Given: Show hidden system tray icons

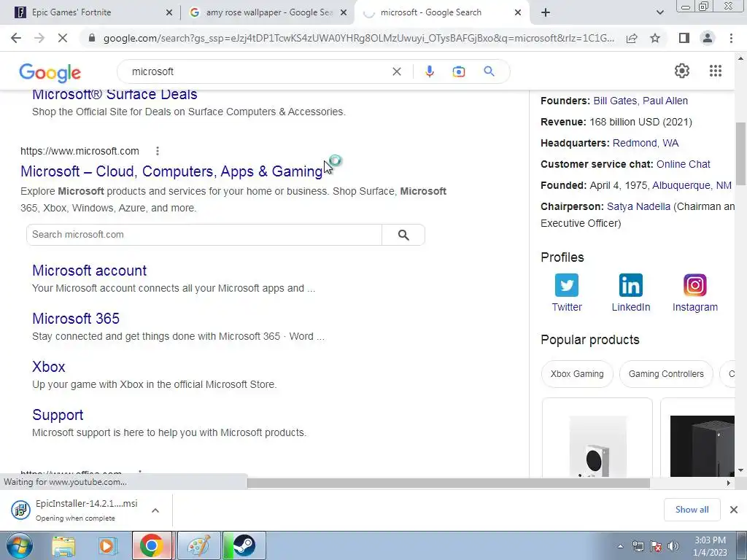Looking at the screenshot, I should tap(620, 546).
